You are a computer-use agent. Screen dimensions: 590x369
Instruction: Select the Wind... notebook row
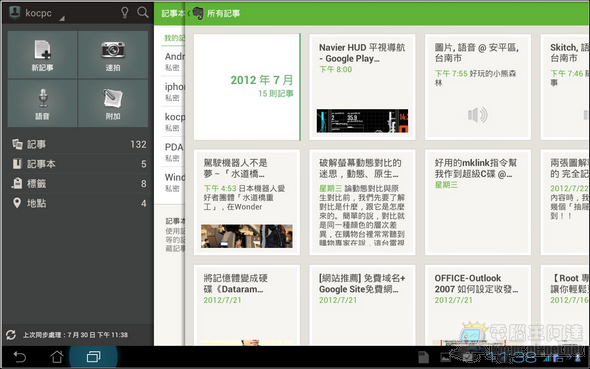(173, 182)
